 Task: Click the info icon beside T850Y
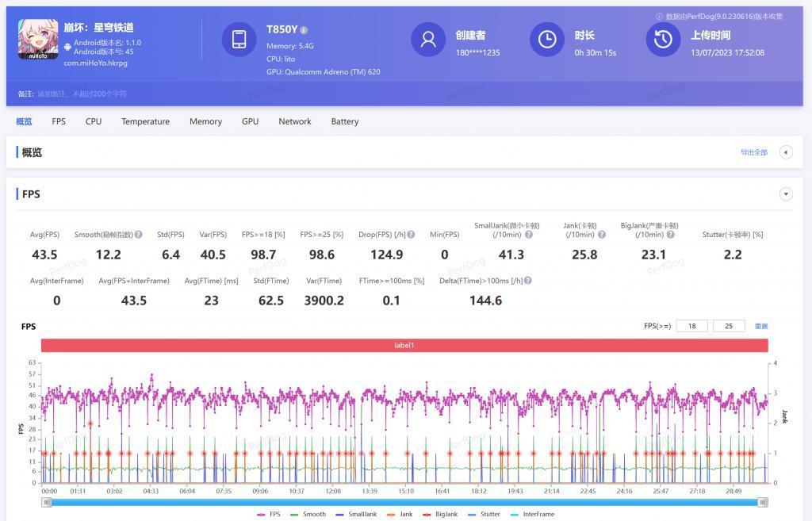point(304,30)
